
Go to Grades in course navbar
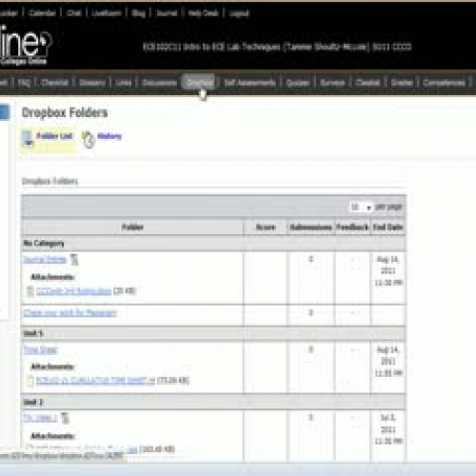[x=402, y=83]
